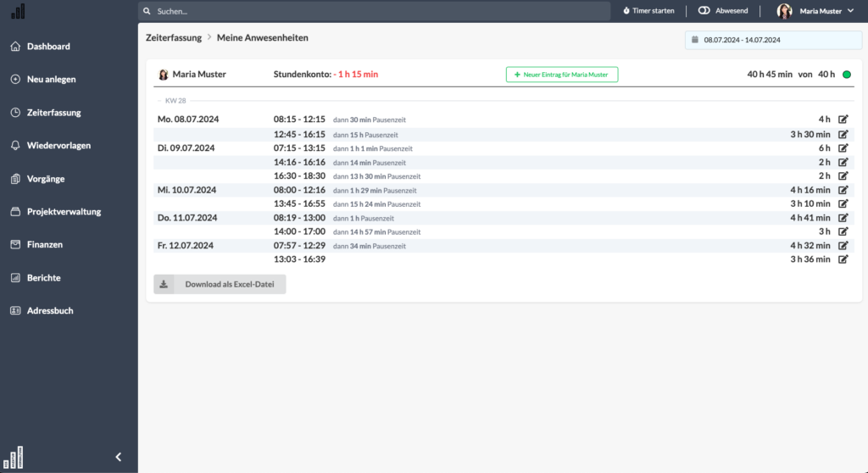
Task: Edit the 16:30 - 18:30 time entry
Action: 843,175
